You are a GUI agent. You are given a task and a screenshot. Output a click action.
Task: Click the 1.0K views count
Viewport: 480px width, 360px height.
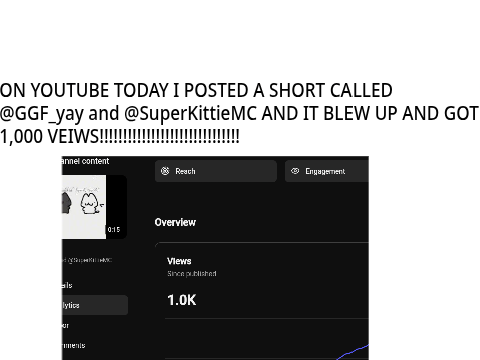coord(182,300)
